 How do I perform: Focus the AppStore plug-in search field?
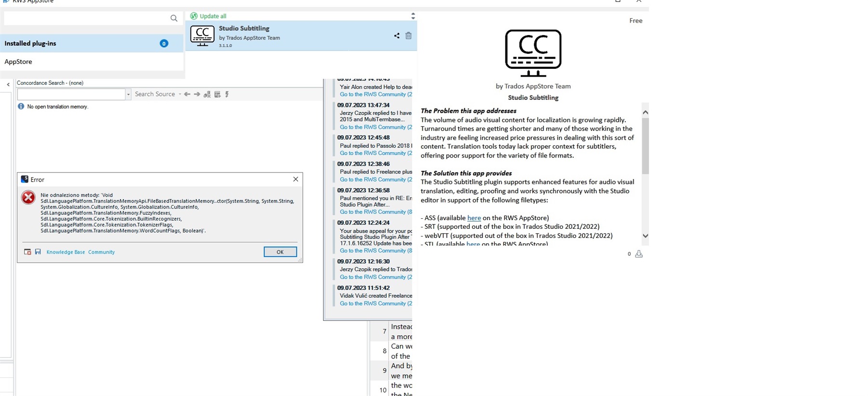pyautogui.click(x=87, y=18)
